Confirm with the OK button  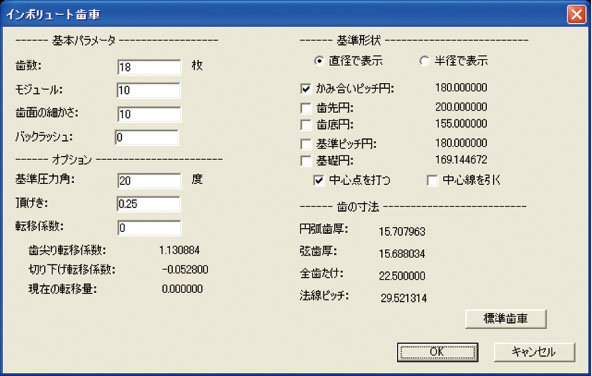coord(437,352)
